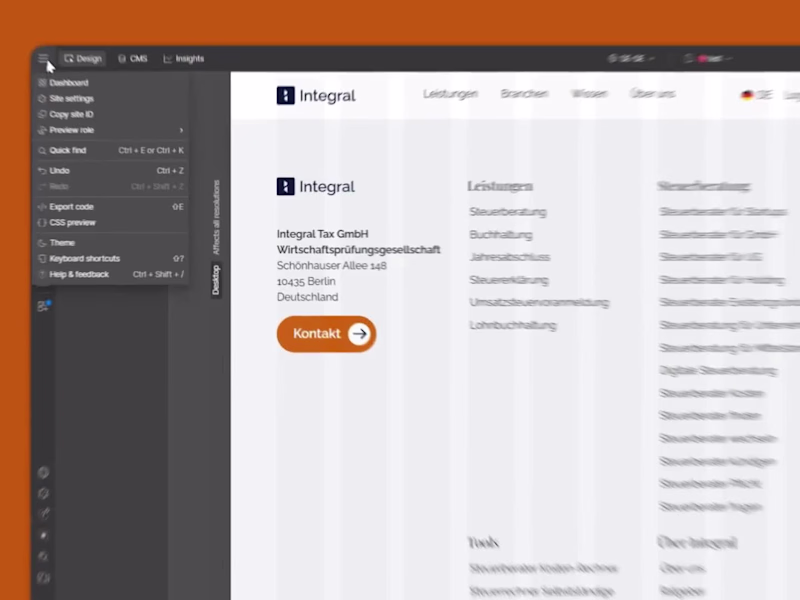Click the Tools footer heading

pyautogui.click(x=483, y=542)
